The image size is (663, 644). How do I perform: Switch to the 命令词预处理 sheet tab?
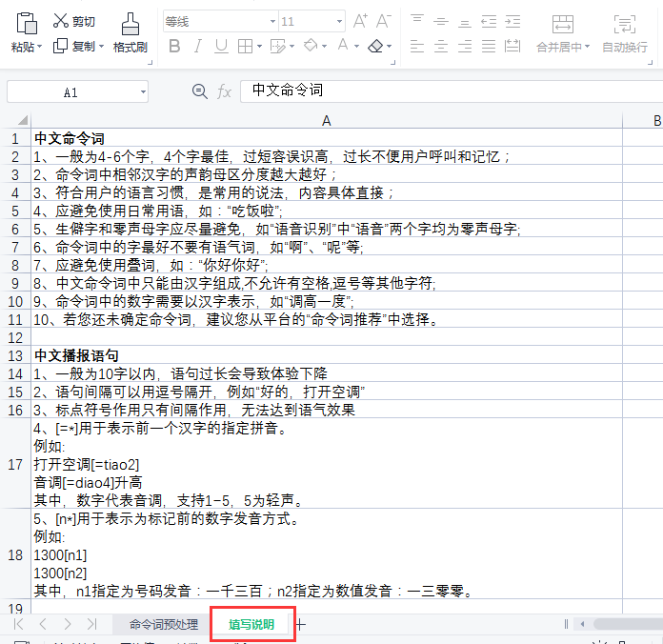163,624
